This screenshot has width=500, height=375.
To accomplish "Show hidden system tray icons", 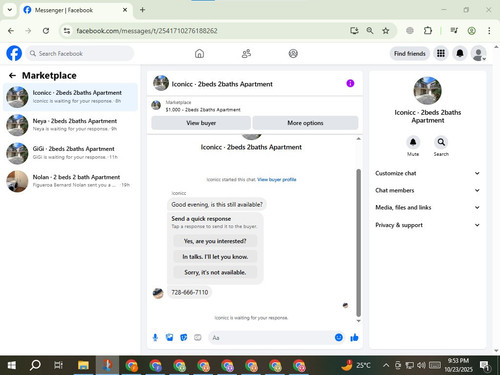I will 386,365.
